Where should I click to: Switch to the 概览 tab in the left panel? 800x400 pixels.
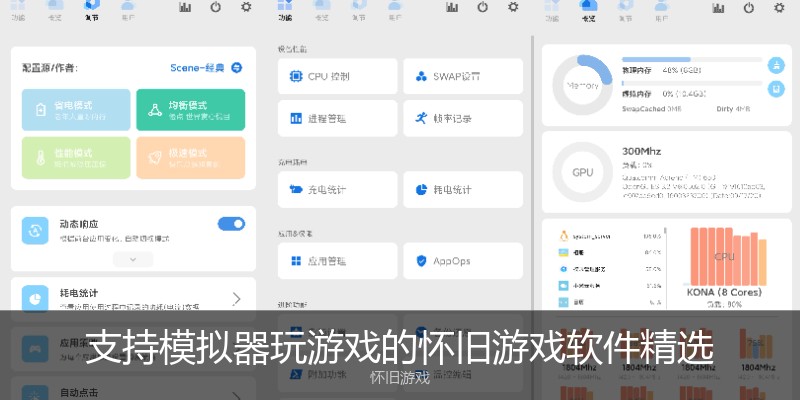(x=55, y=10)
